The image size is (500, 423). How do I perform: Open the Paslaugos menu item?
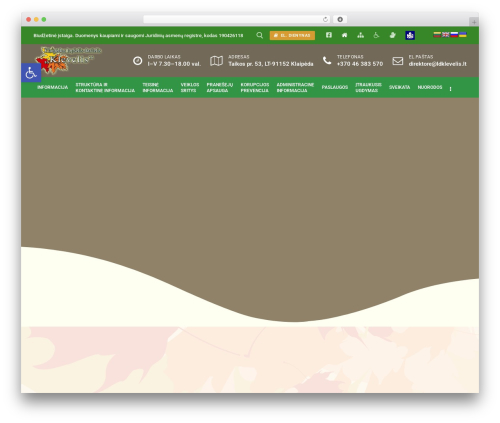(x=335, y=87)
